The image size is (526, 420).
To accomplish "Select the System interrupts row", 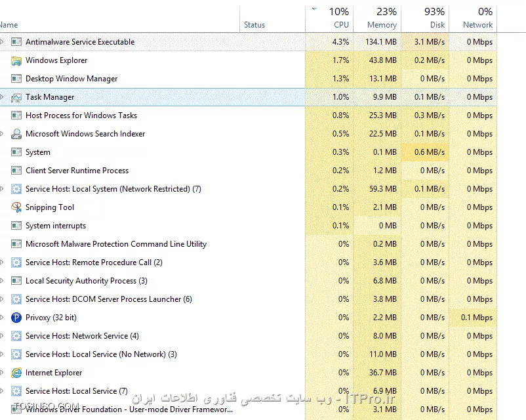I will (x=248, y=226).
